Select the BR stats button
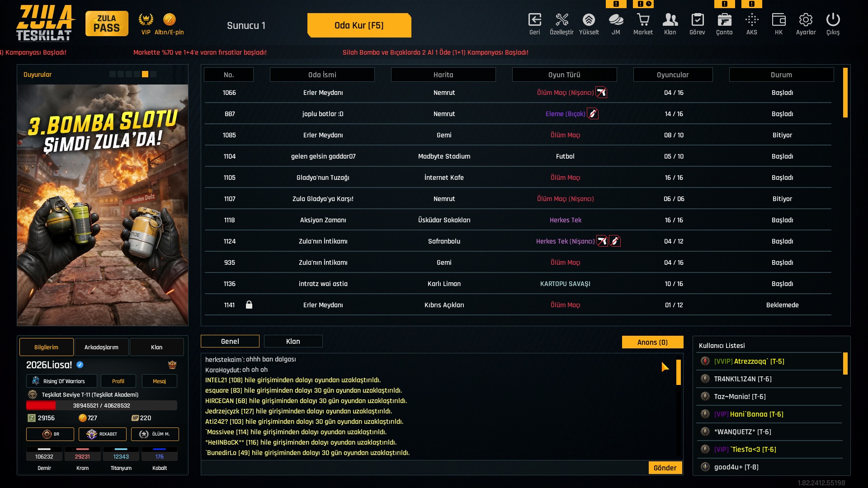Viewport: 868px width, 488px height. [x=50, y=434]
